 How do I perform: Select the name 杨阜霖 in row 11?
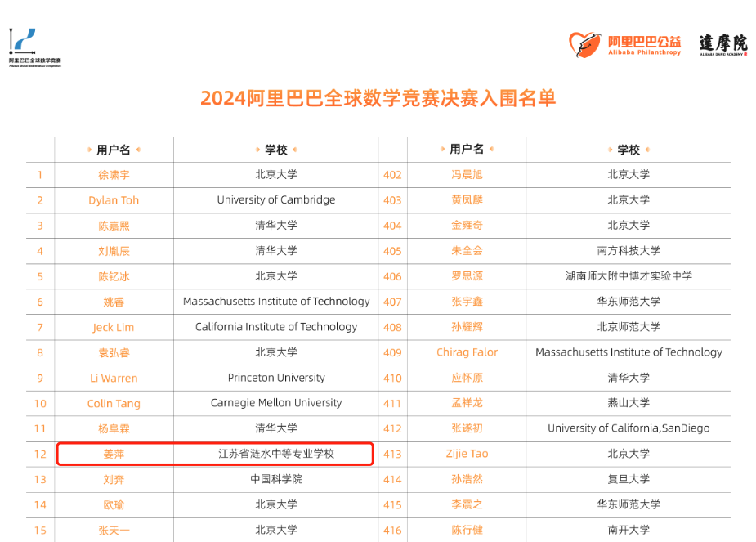pos(114,428)
